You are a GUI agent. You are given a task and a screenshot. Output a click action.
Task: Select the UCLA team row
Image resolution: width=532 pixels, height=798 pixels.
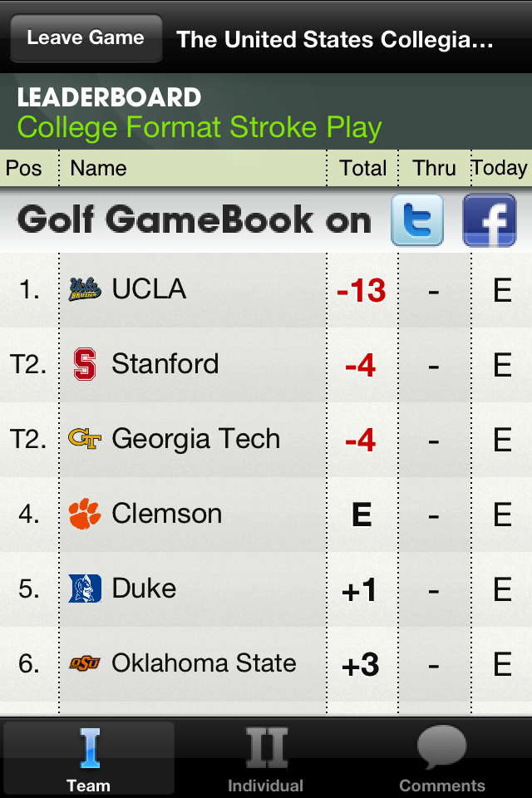coord(266,289)
